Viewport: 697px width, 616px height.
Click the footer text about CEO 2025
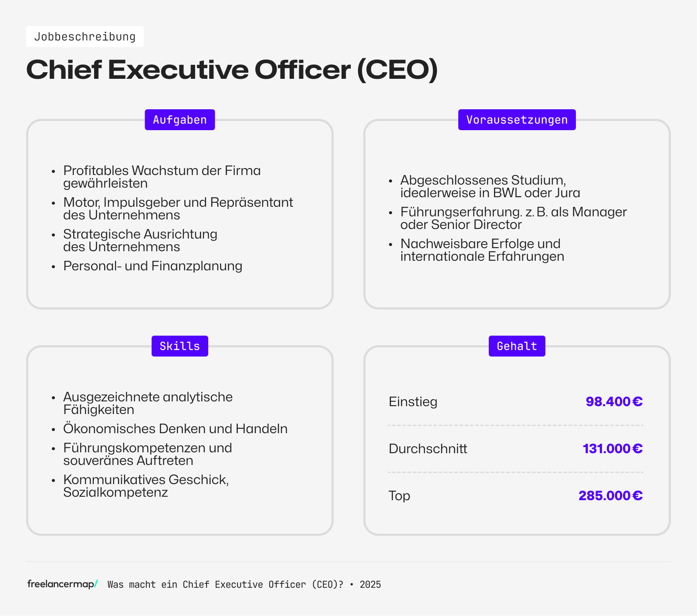[x=244, y=585]
